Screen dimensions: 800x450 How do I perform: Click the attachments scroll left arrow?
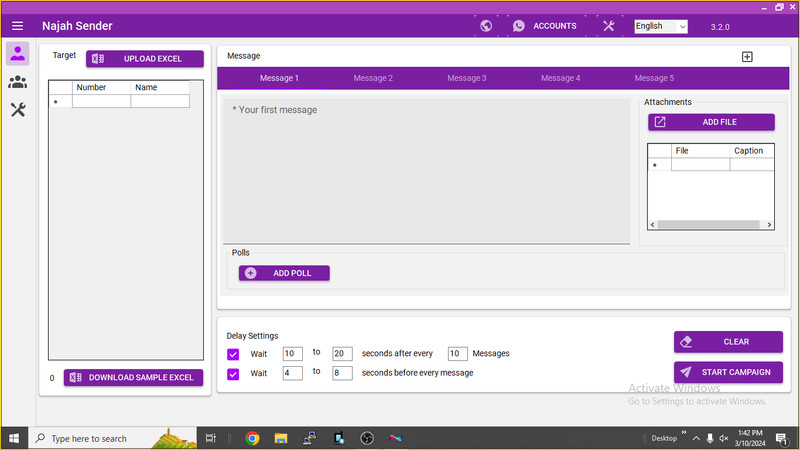[x=653, y=224]
